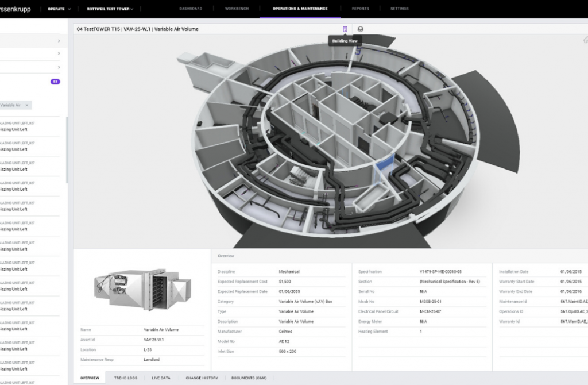Viewport: 588px width, 385px height.
Task: Expand the sidebar chevron just above the 57 badge
Action: [x=59, y=67]
